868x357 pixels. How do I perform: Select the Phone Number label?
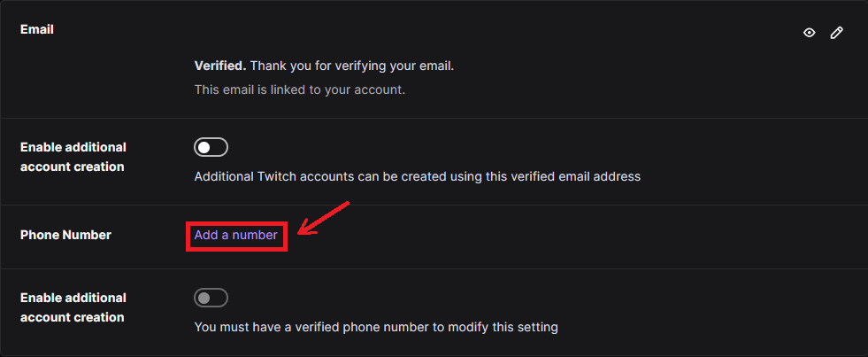pos(65,235)
